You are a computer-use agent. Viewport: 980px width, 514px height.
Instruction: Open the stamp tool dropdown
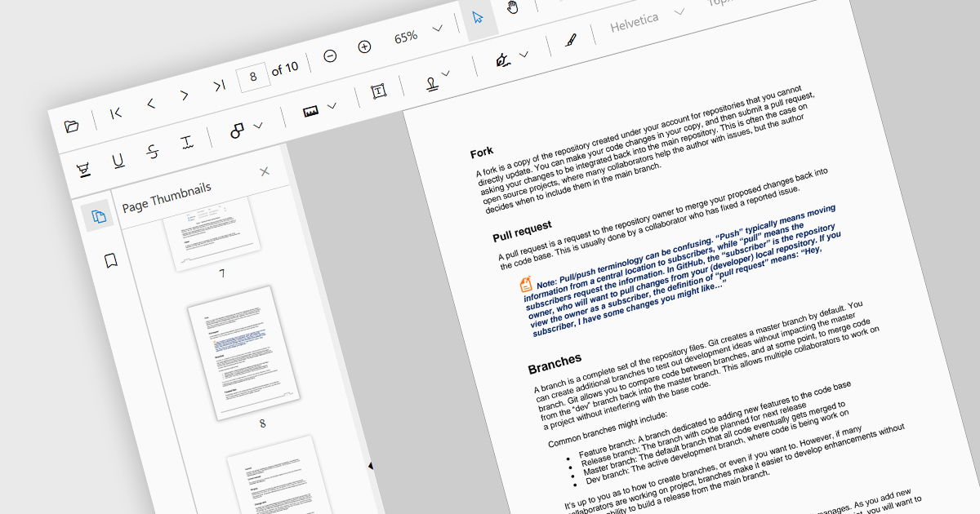pos(437,78)
